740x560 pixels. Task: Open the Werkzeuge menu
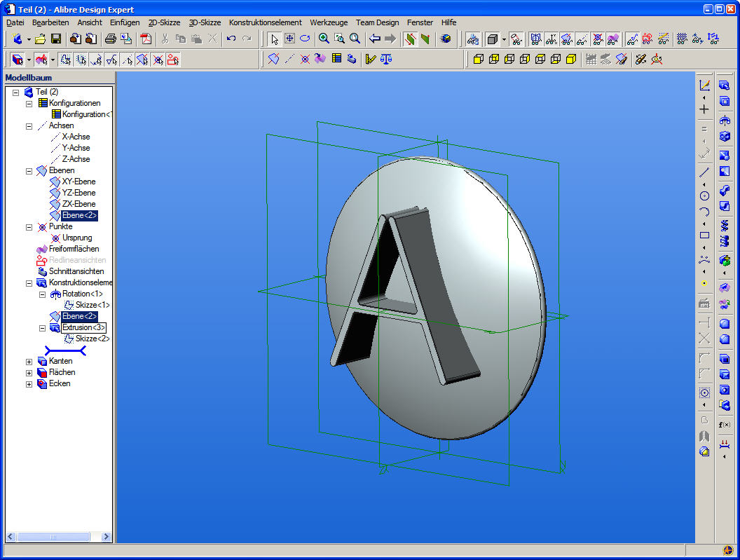329,22
